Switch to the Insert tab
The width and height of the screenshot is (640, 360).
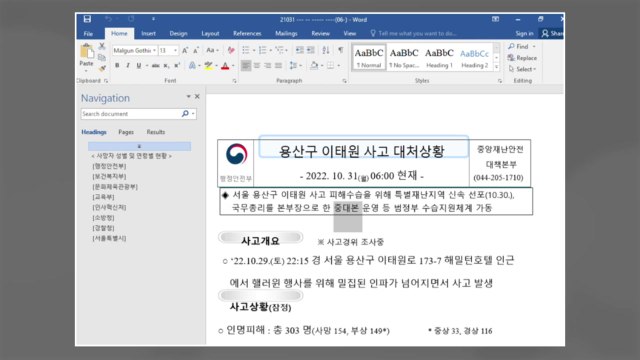(x=148, y=33)
